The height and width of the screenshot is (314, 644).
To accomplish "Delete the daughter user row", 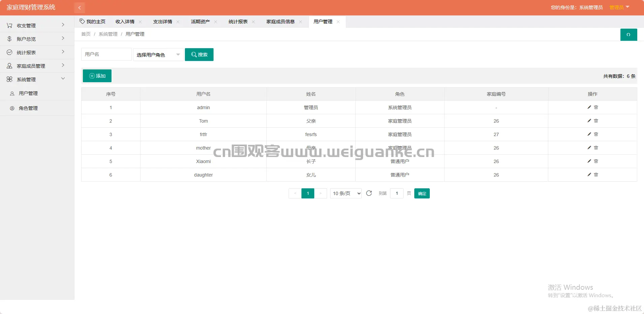I will (596, 175).
